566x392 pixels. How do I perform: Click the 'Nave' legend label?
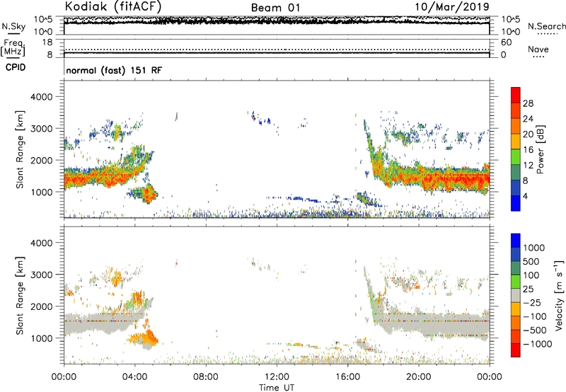click(x=538, y=49)
